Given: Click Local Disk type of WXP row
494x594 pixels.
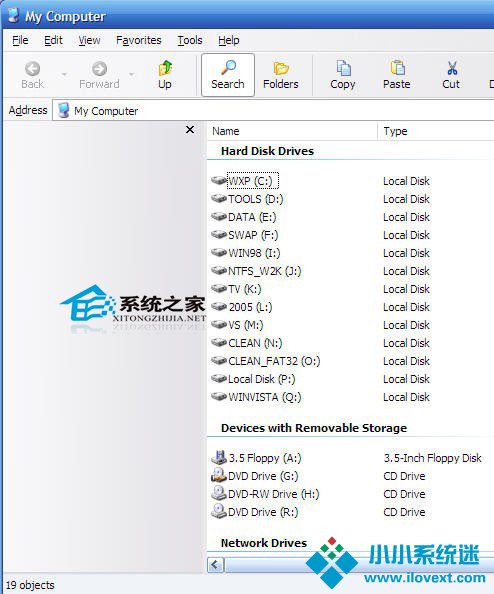Looking at the screenshot, I should pos(406,181).
